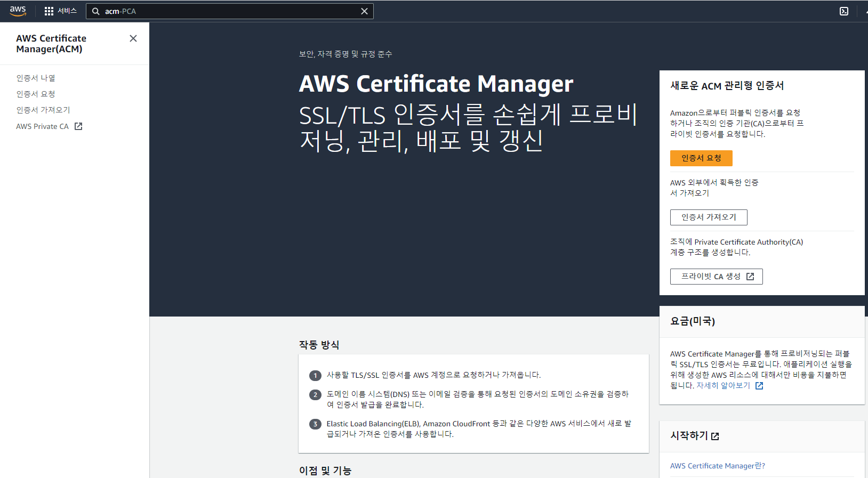
Task: Click external icon beside 시작하기 heading
Action: (x=716, y=436)
